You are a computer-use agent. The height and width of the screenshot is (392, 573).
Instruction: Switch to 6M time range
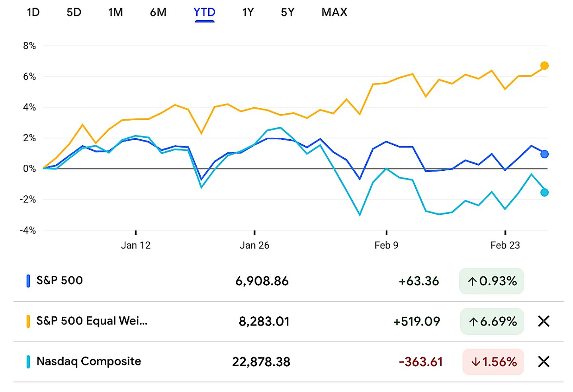click(x=158, y=12)
